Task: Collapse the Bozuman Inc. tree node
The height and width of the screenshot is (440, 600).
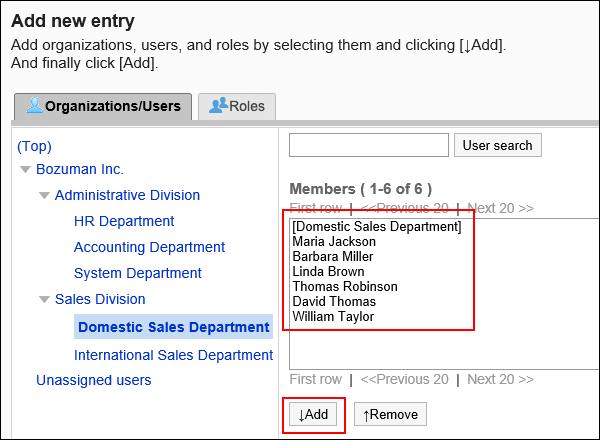Action: point(25,169)
